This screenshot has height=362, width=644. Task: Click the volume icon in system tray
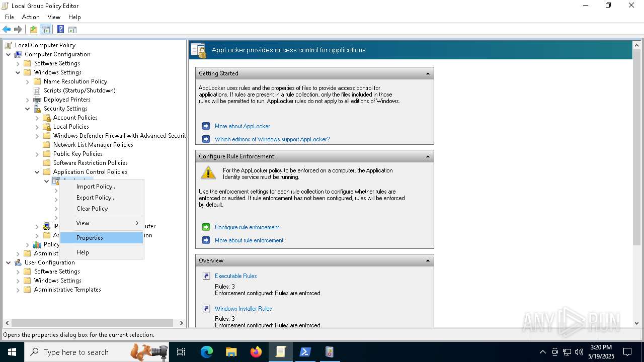click(579, 352)
